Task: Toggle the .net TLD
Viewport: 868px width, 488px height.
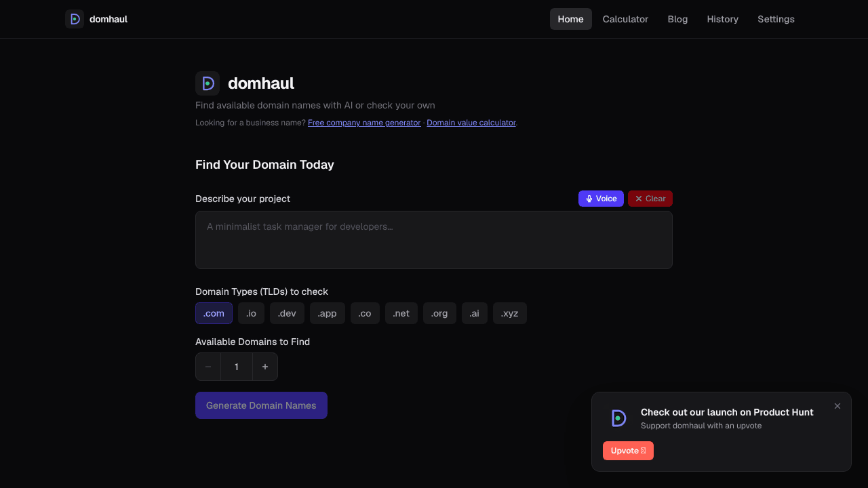Action: click(401, 313)
